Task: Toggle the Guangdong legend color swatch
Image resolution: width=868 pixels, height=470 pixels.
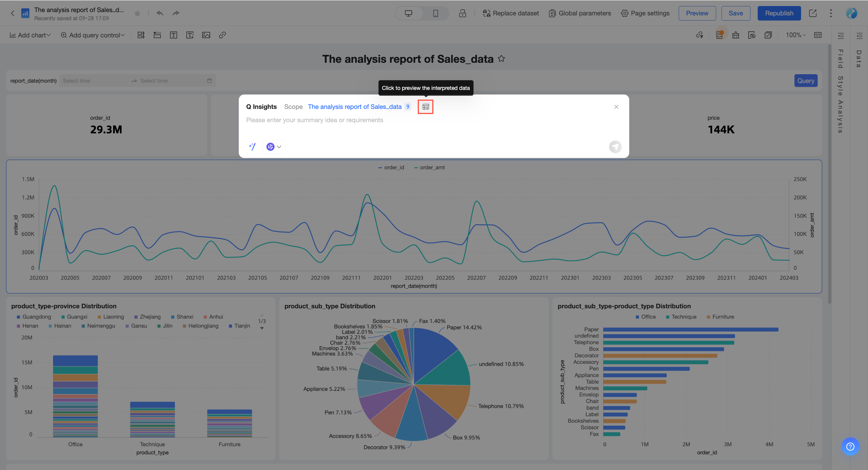Action: (18, 317)
